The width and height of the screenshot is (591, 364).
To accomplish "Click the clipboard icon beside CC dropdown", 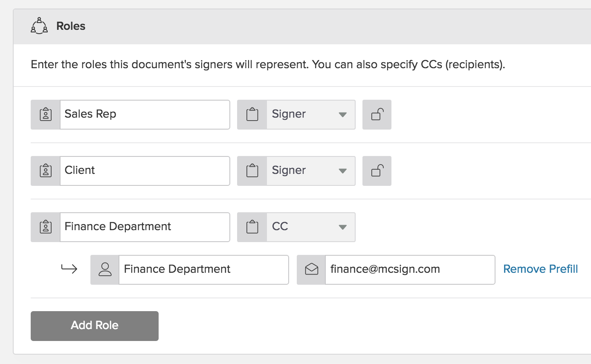I will tap(252, 227).
